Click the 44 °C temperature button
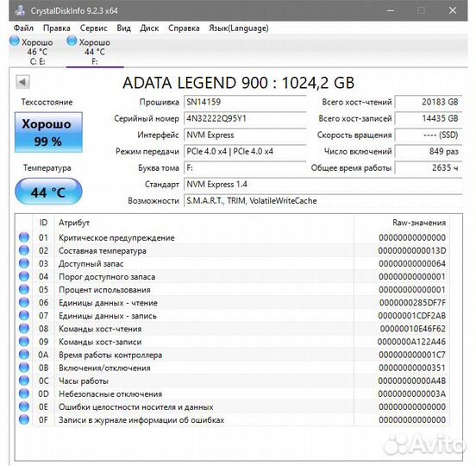476x466 pixels. pos(48,192)
